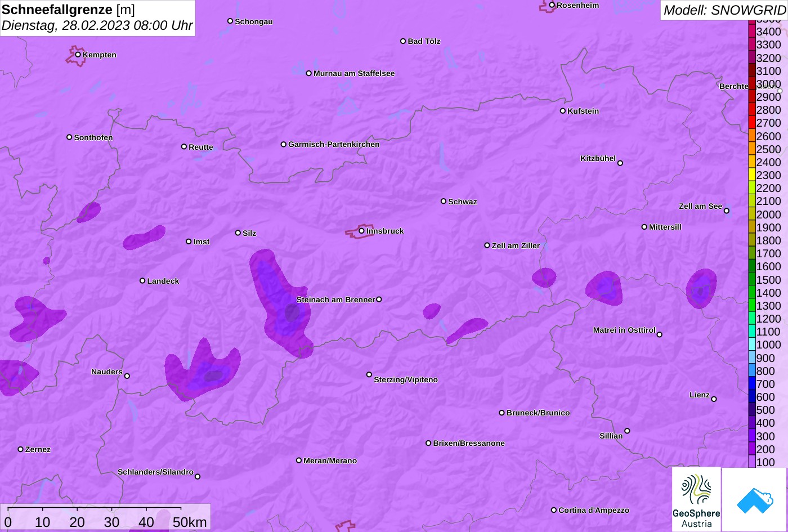Click the Schlanders/Silandro label

click(x=155, y=472)
